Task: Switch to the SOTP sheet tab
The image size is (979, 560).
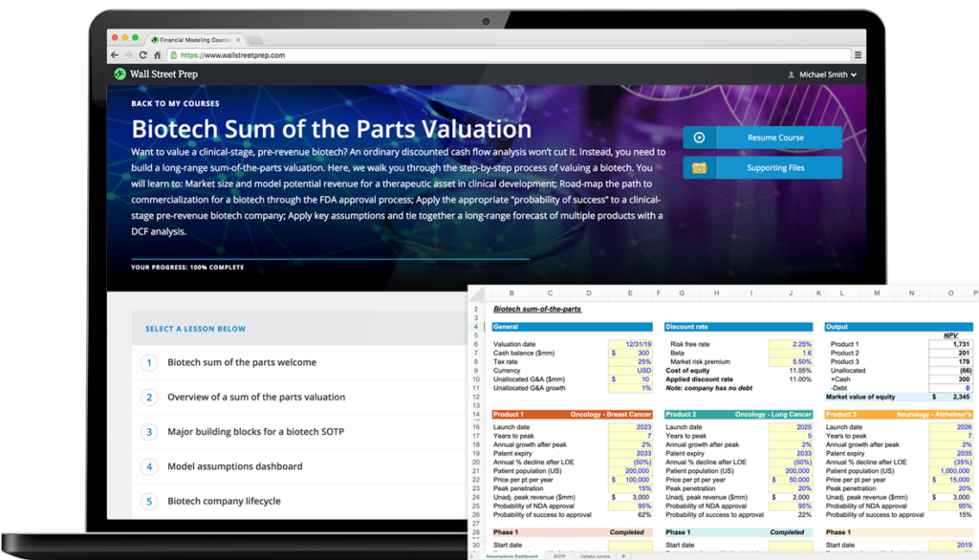Action: coord(559,554)
